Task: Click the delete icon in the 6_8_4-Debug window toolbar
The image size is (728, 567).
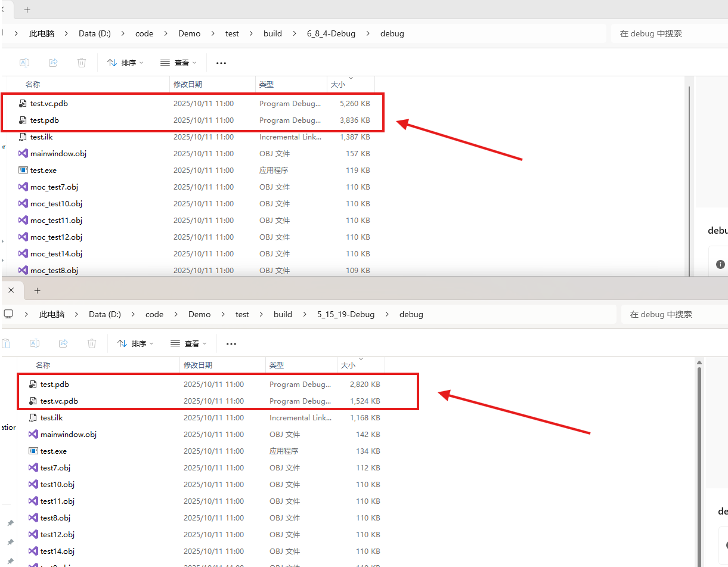Action: 82,63
